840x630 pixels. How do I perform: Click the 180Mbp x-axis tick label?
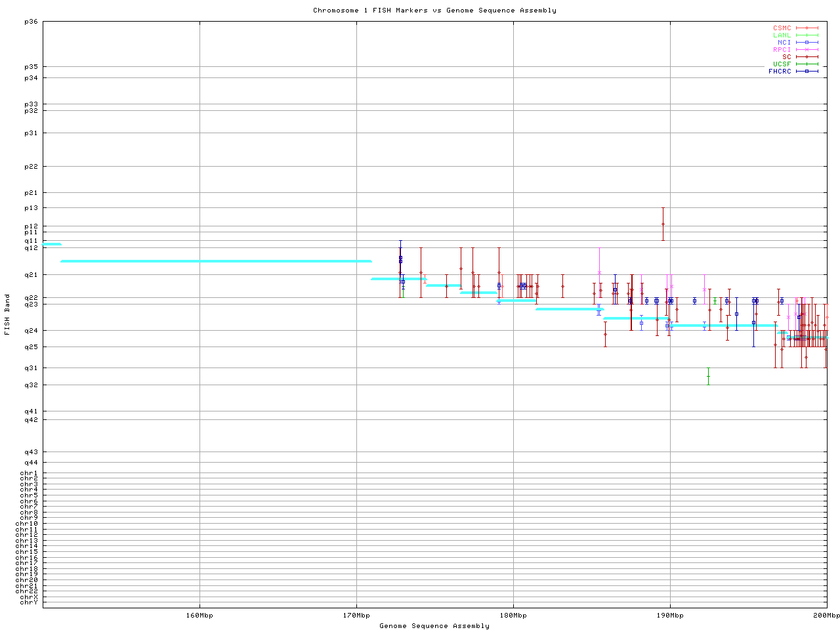tap(513, 616)
